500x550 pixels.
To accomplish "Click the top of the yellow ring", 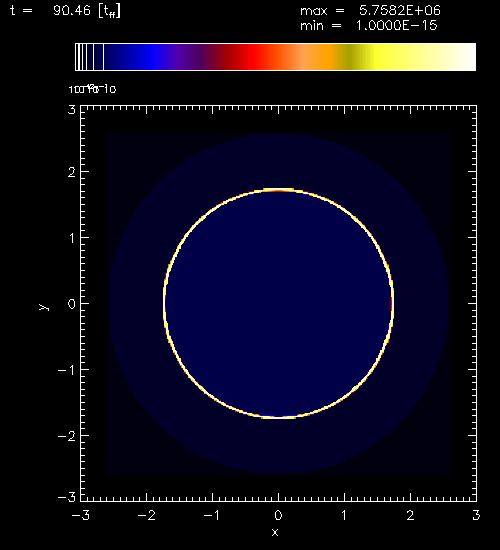I will pos(279,190).
